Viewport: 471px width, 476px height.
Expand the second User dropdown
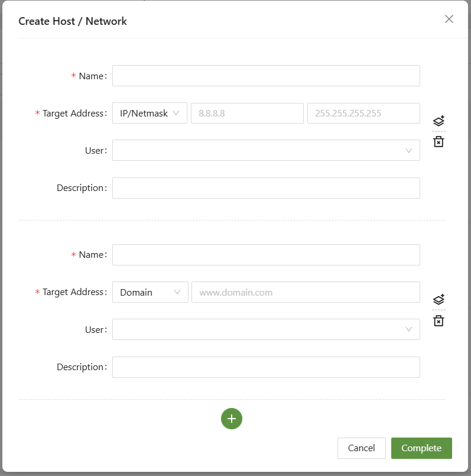266,329
